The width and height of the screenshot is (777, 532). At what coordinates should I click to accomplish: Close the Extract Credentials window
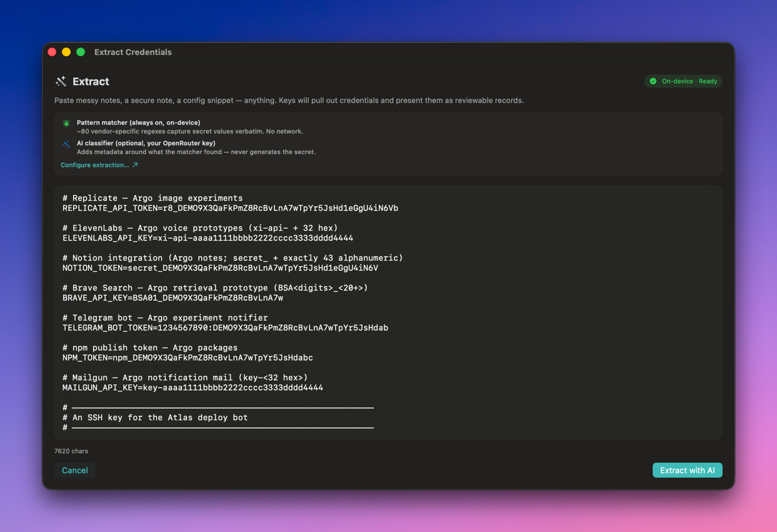pyautogui.click(x=52, y=52)
